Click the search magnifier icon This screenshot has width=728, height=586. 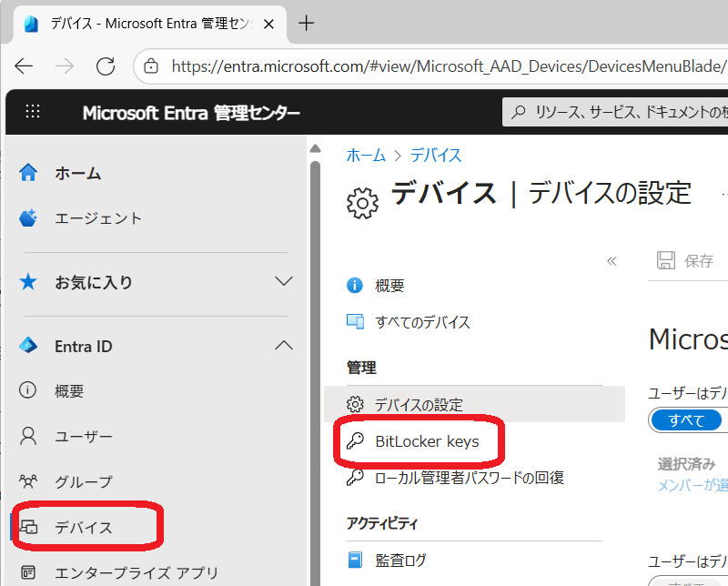click(x=518, y=112)
